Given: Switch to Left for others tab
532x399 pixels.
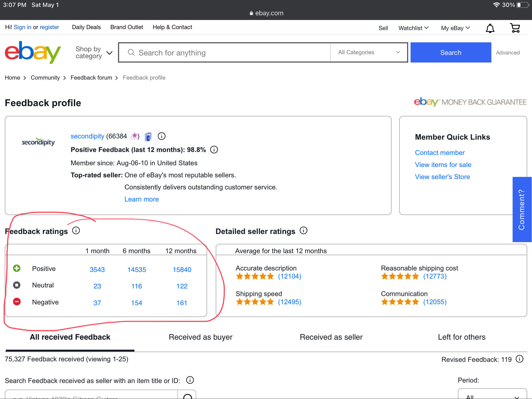Looking at the screenshot, I should pyautogui.click(x=462, y=337).
